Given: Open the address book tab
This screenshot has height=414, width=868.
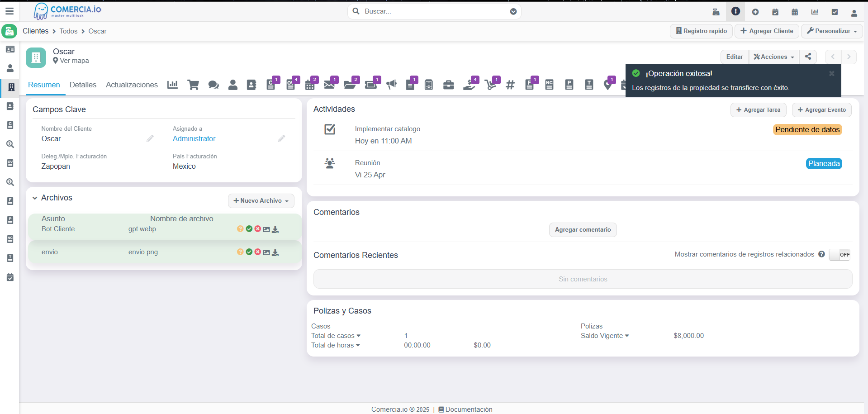Looking at the screenshot, I should pos(251,85).
